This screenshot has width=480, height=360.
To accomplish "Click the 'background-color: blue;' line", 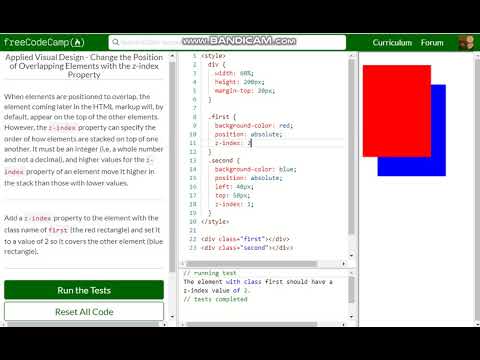I will (x=255, y=169).
